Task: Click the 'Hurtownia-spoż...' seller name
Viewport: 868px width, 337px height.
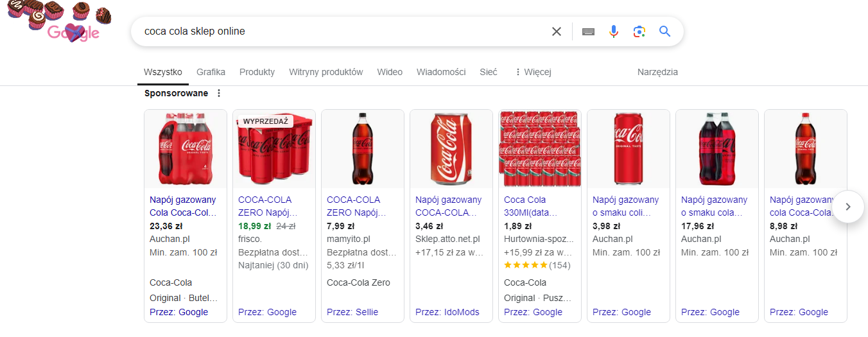Action: click(x=538, y=239)
